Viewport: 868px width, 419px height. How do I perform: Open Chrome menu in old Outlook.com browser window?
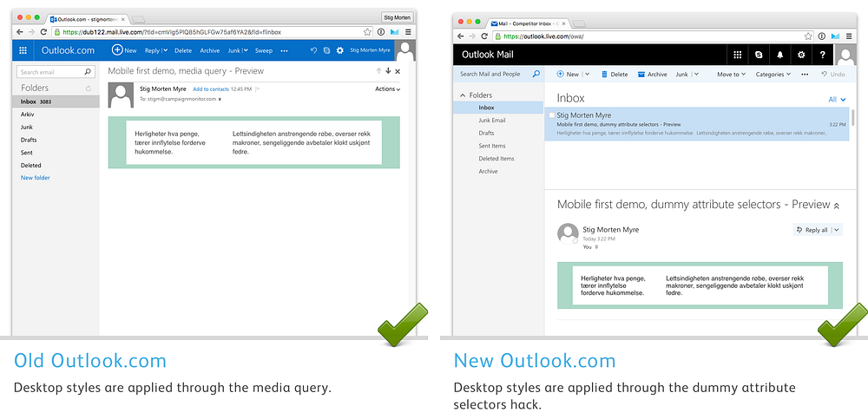tap(408, 32)
